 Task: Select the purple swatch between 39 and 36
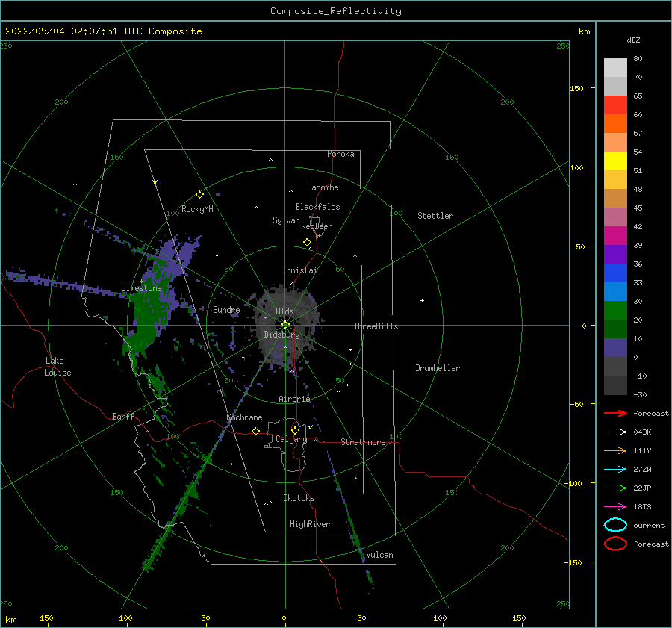(x=615, y=255)
